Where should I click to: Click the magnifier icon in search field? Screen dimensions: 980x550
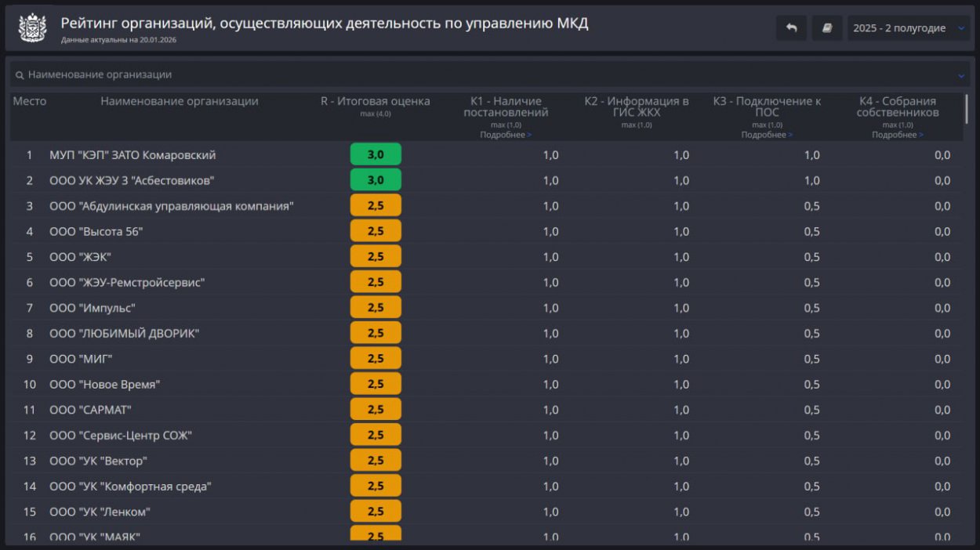pos(20,75)
